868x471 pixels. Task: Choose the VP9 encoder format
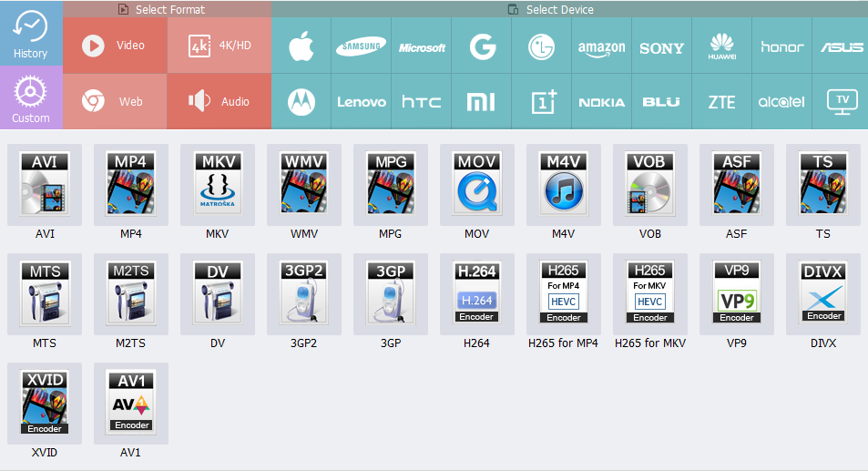[737, 294]
